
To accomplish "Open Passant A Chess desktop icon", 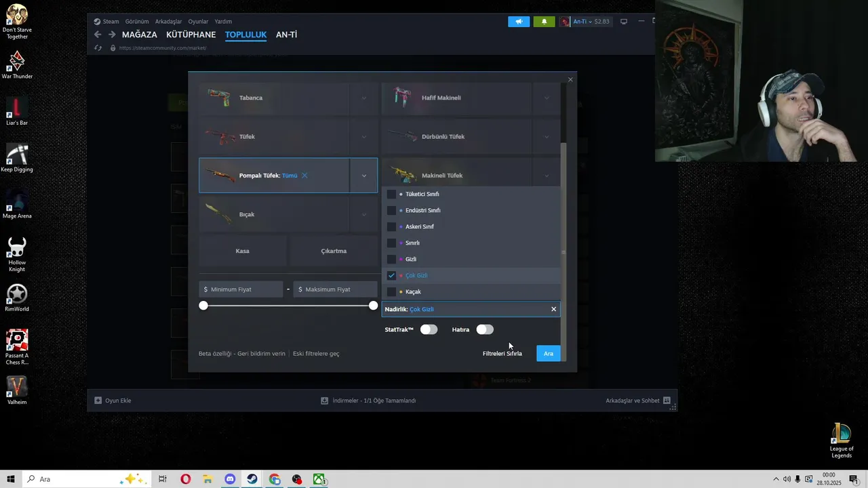I will pos(17,346).
